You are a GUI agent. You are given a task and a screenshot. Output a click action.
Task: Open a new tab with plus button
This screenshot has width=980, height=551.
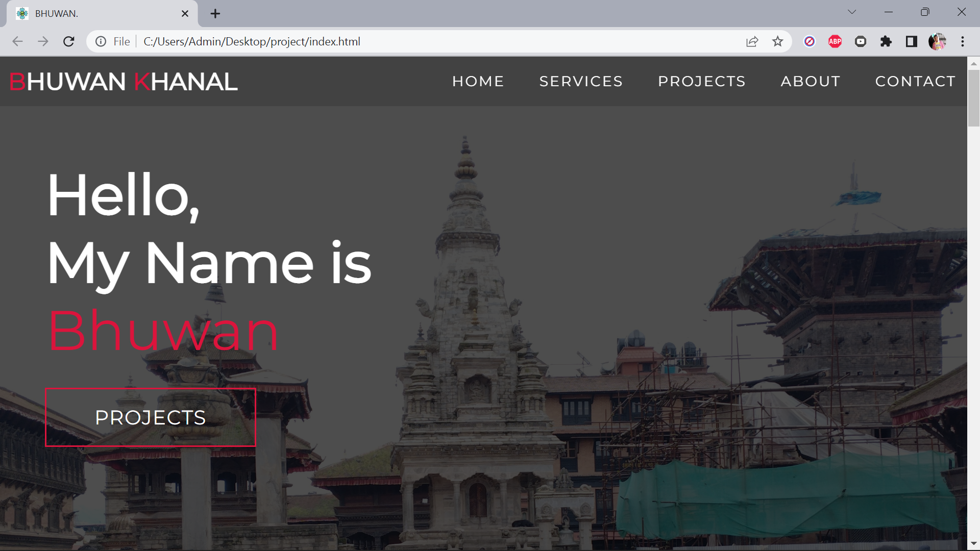click(x=215, y=14)
